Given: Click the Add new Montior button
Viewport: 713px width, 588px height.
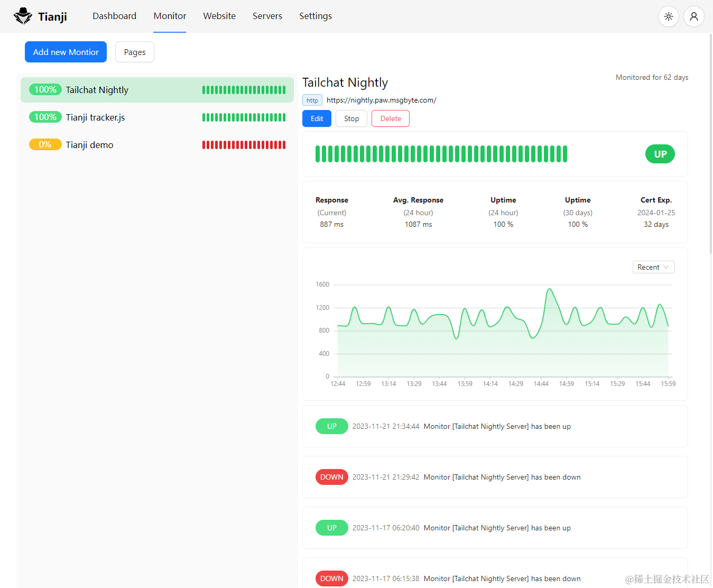Looking at the screenshot, I should (66, 52).
